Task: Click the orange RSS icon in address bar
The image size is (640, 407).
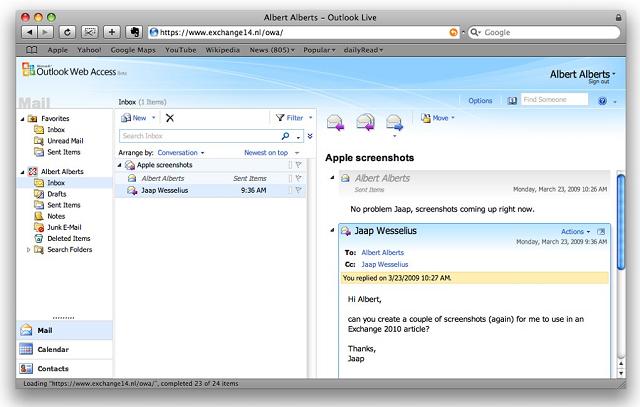Action: pos(453,32)
